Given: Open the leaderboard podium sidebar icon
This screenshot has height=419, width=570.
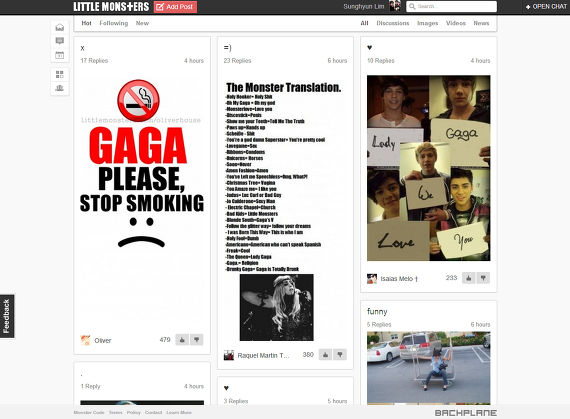Looking at the screenshot, I should (x=60, y=88).
